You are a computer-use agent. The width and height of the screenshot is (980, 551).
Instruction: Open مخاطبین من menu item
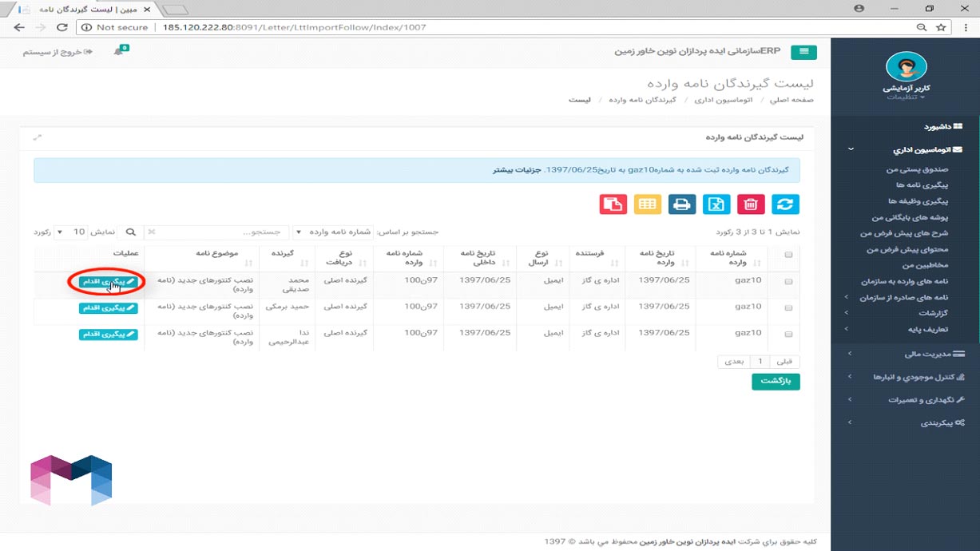point(925,265)
